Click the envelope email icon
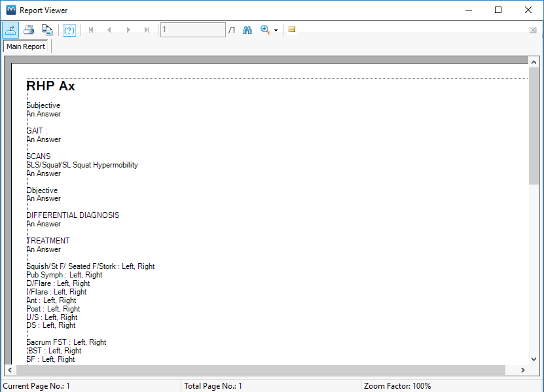The image size is (544, 392). click(x=292, y=29)
